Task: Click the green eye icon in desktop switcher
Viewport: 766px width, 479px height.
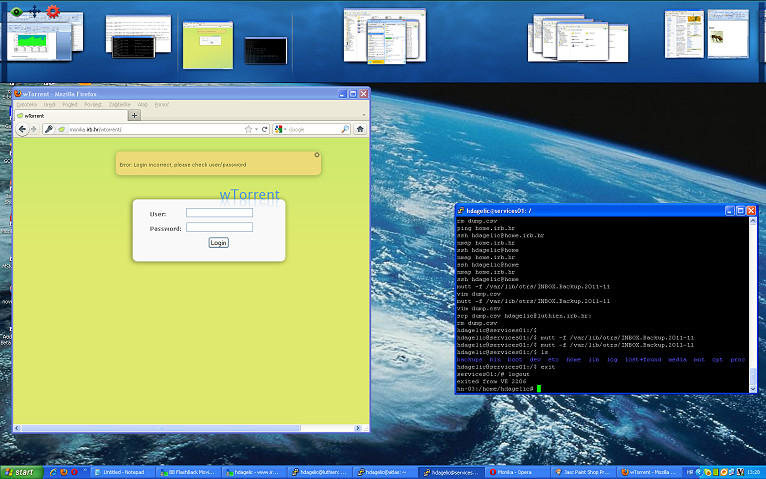Action: pyautogui.click(x=17, y=11)
